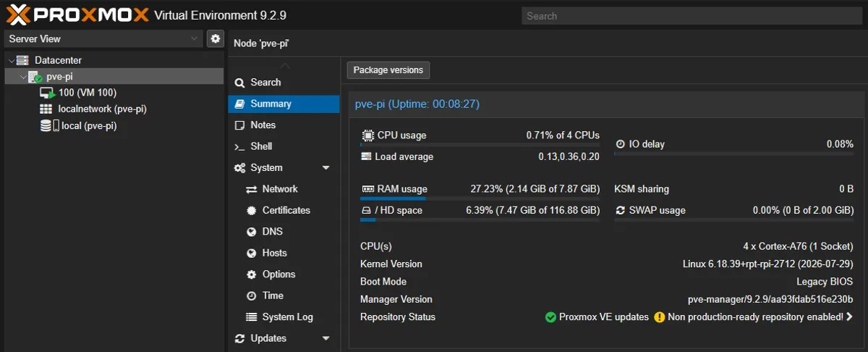The width and height of the screenshot is (868, 352).
Task: Click the Node 'pve-pi' title text
Action: tap(262, 43)
